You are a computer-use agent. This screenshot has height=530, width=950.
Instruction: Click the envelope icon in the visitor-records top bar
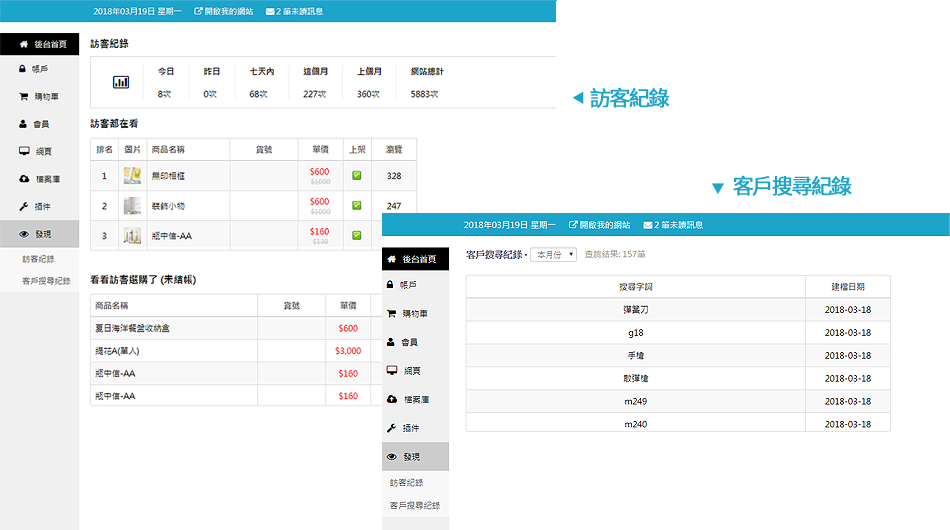click(271, 11)
